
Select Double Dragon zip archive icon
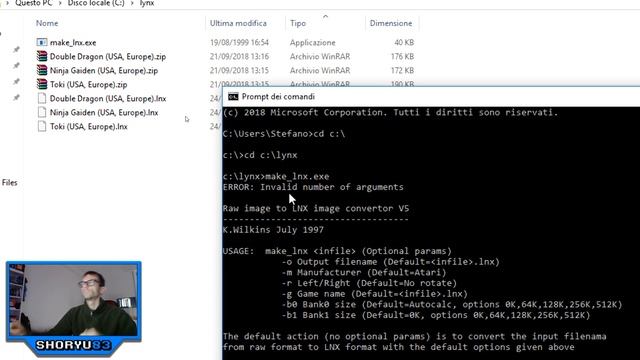coord(42,56)
